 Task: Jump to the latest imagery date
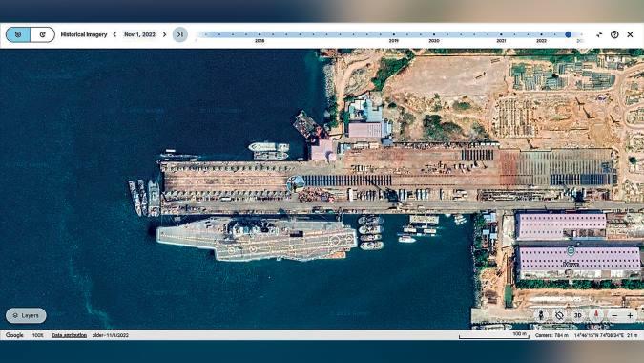180,34
